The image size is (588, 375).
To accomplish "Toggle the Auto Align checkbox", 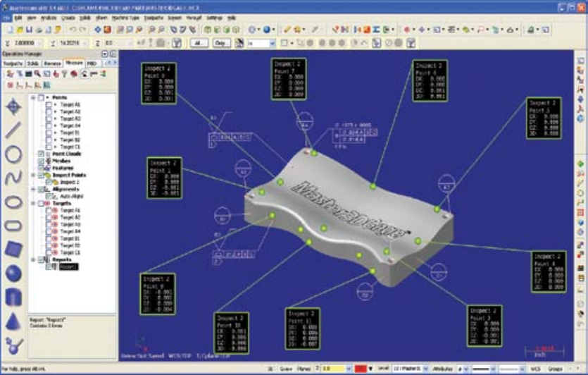I will click(x=49, y=197).
